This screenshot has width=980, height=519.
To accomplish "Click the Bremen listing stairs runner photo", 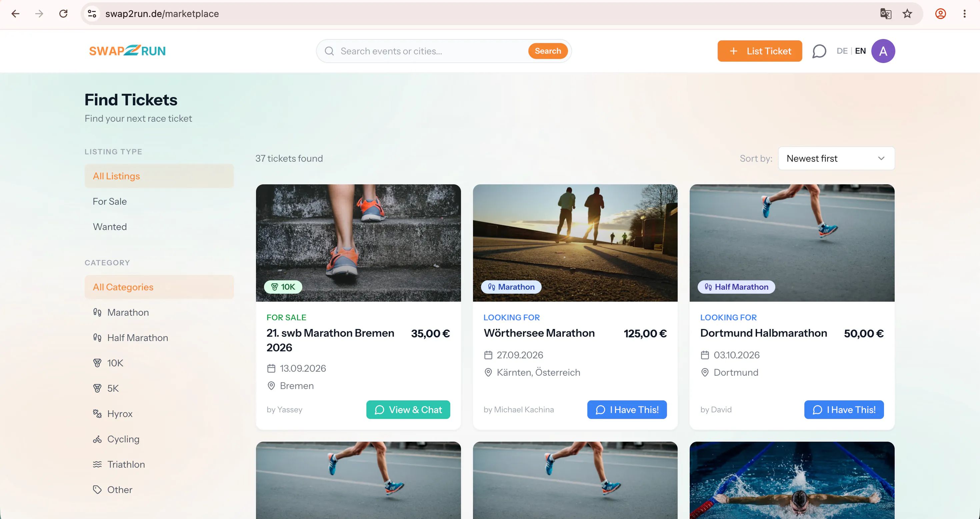I will click(358, 243).
